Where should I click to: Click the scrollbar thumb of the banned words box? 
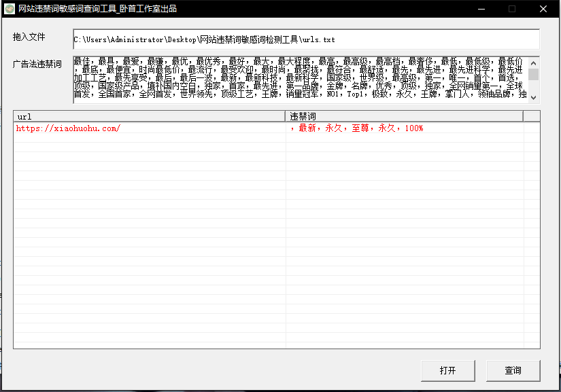click(x=533, y=74)
